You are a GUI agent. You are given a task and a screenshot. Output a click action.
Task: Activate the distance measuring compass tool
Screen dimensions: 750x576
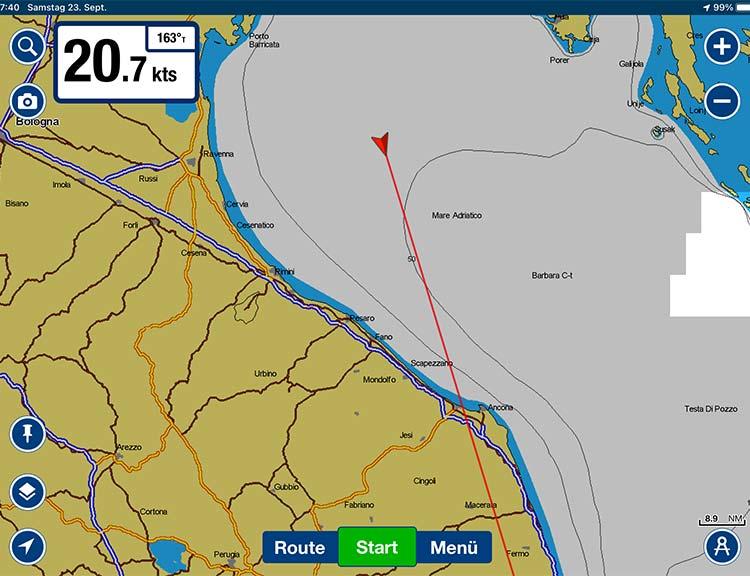(721, 546)
